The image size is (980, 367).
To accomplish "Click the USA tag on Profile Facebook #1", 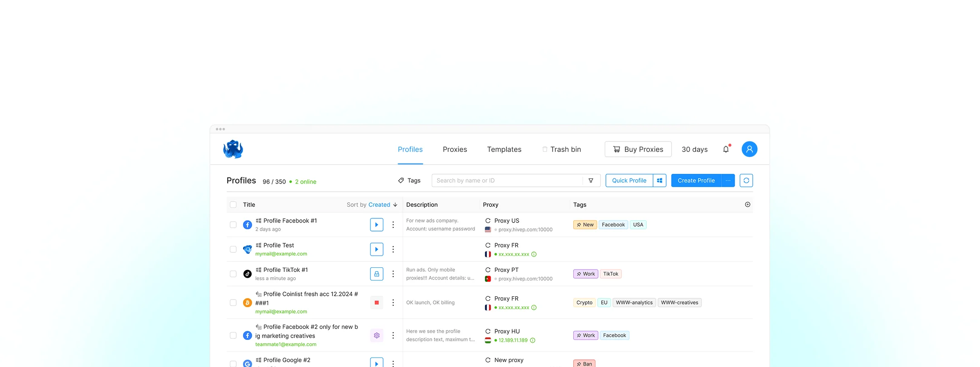I will tap(638, 225).
